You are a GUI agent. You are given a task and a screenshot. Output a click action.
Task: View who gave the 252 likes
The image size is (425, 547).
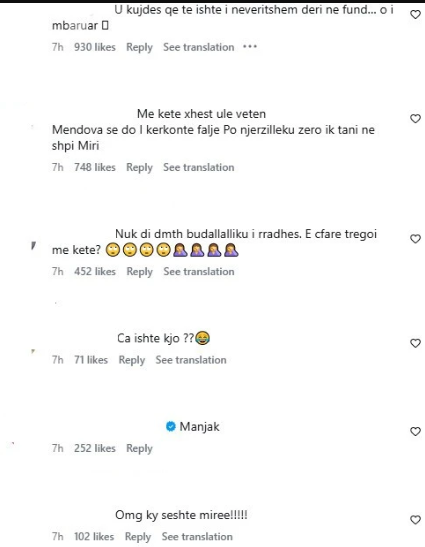tap(95, 448)
